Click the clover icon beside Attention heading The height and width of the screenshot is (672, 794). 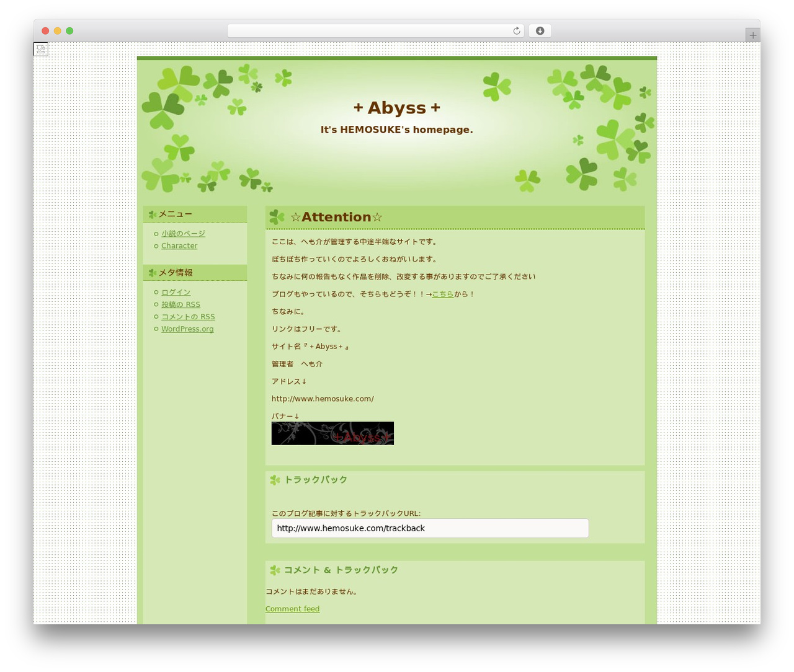277,217
